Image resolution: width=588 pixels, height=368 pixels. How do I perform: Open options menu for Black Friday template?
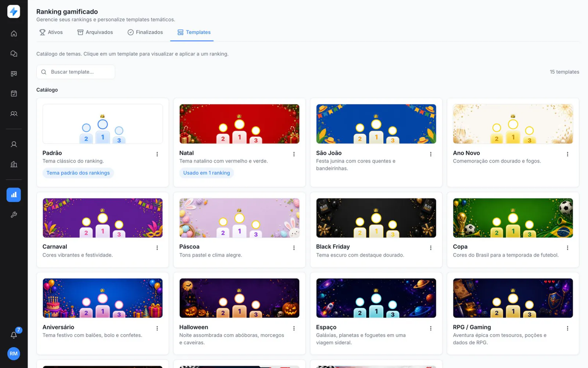(431, 248)
